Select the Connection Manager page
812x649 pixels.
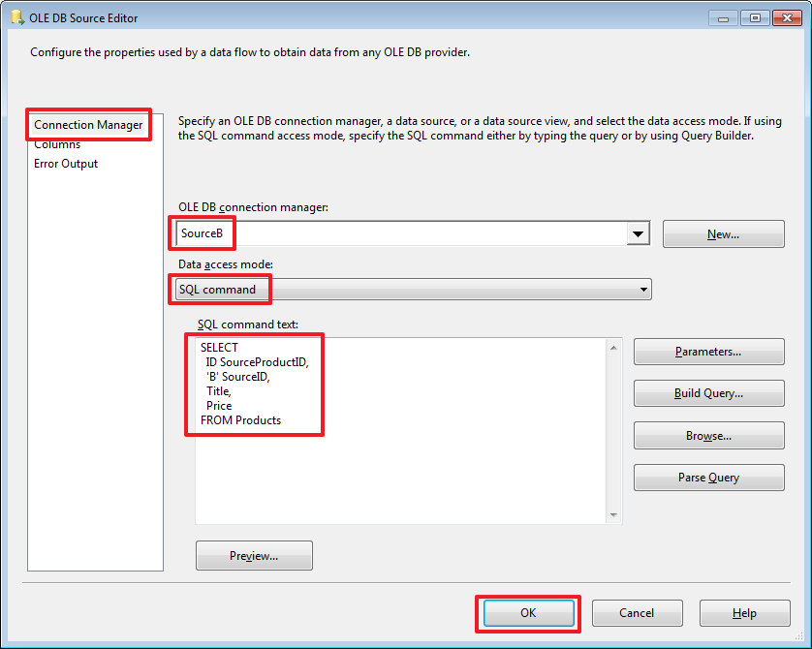(x=88, y=124)
